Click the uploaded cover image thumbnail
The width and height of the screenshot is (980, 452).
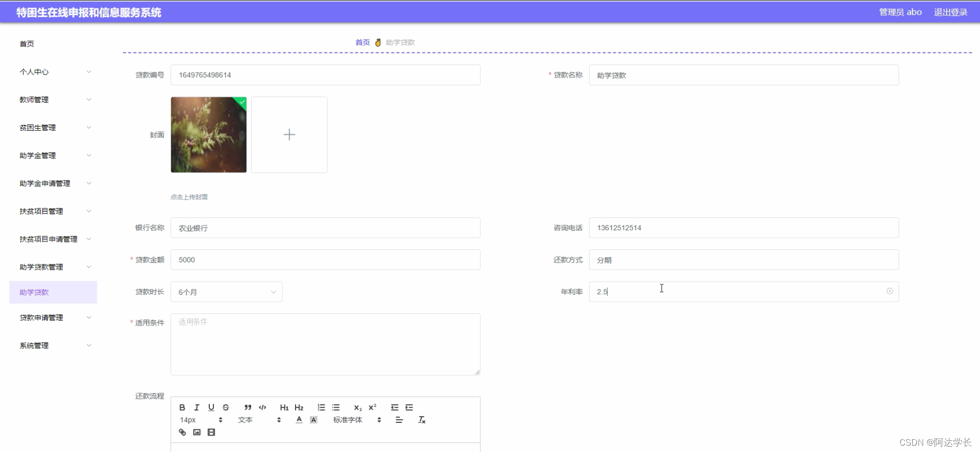tap(209, 134)
